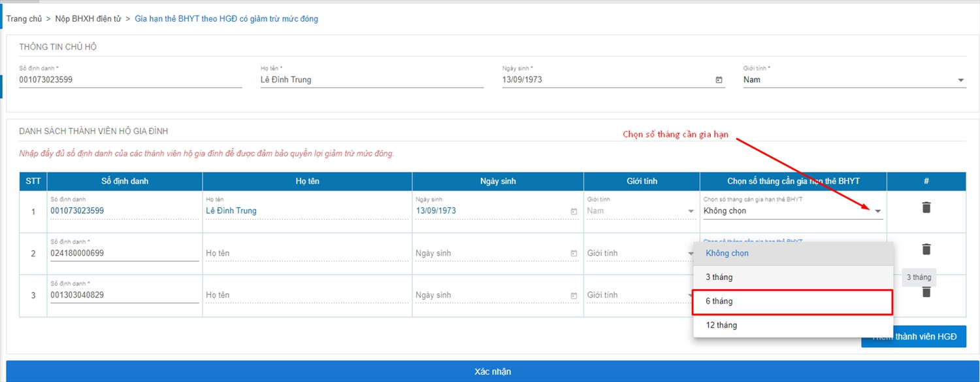Expand Giới tính dropdown in household head section

(x=960, y=80)
